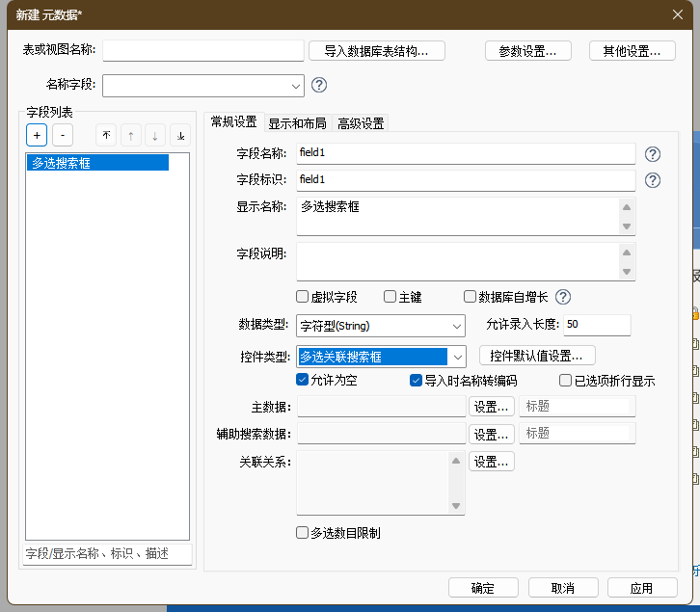Move selected field up one position
700x612 pixels.
(130, 136)
